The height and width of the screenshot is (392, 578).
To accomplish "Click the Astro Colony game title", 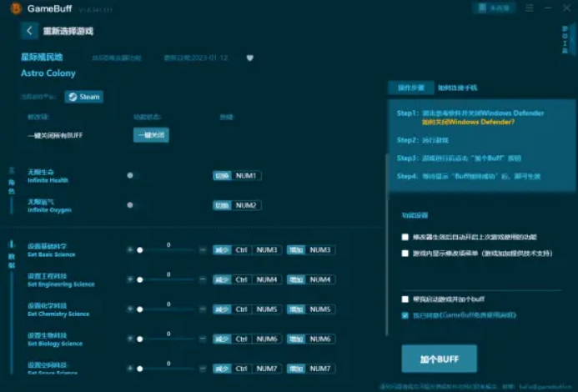I will [x=48, y=73].
